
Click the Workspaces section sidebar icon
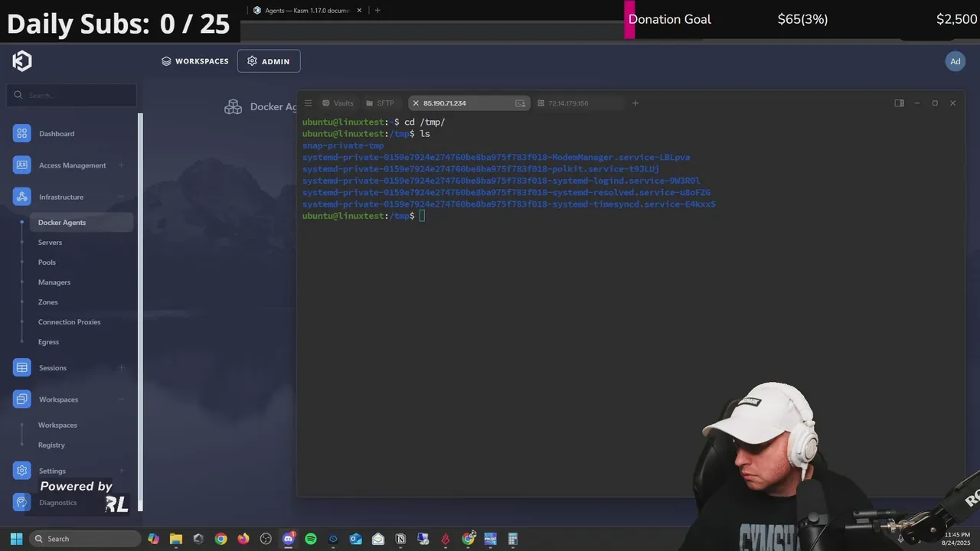coord(21,399)
